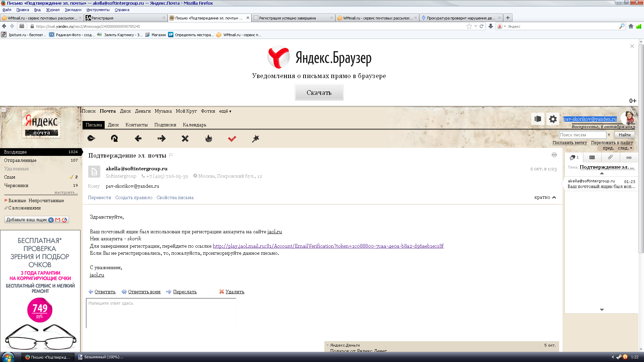Open a new browser tab
Screen dimensions: 644x362
tap(508, 18)
